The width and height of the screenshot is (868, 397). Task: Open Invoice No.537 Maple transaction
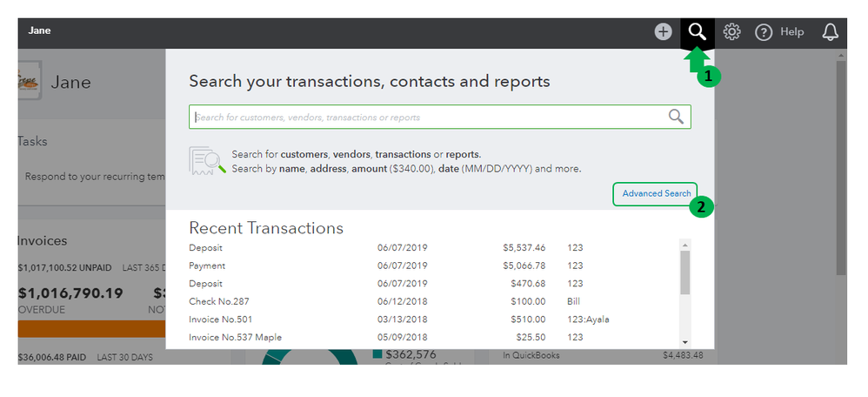tap(235, 337)
